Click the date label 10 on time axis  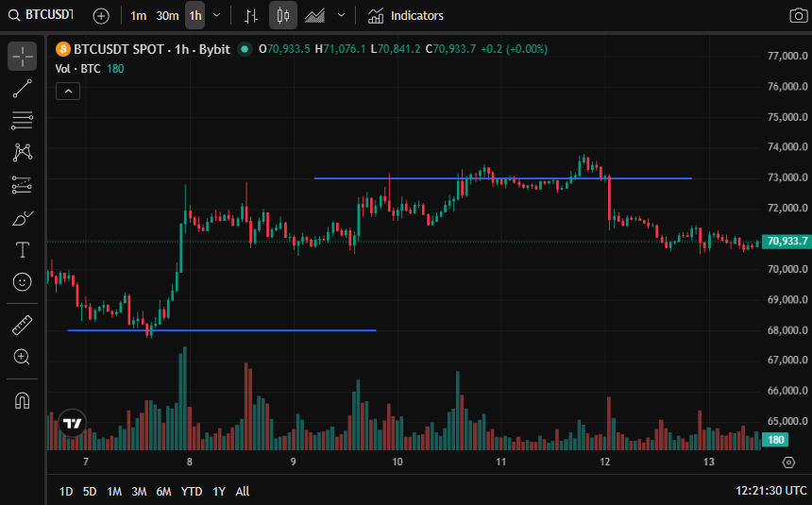tap(398, 462)
